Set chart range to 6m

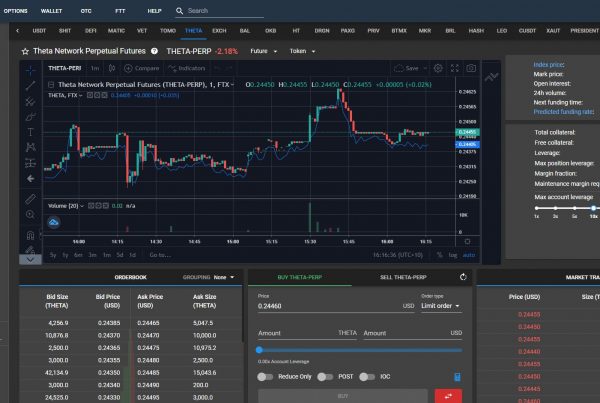78,255
